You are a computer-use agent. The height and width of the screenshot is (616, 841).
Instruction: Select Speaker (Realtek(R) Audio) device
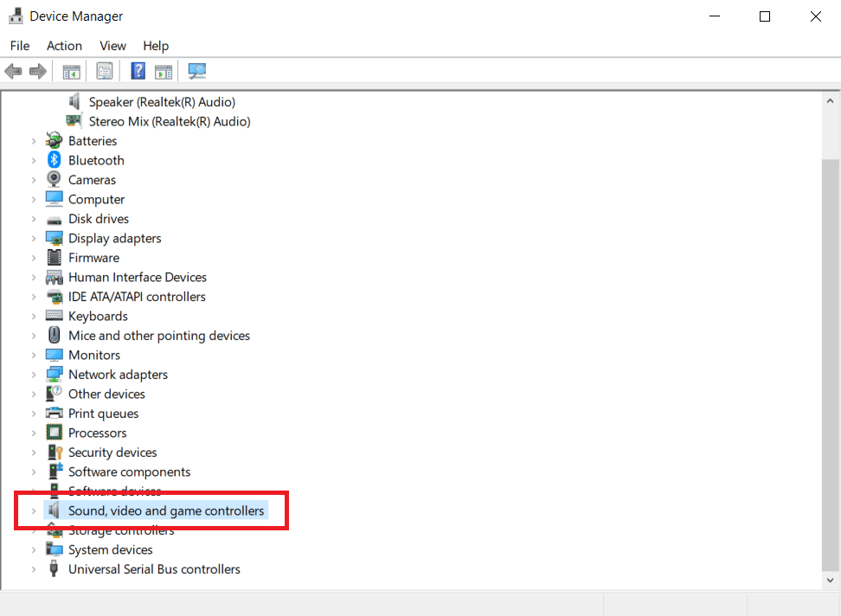pos(162,102)
